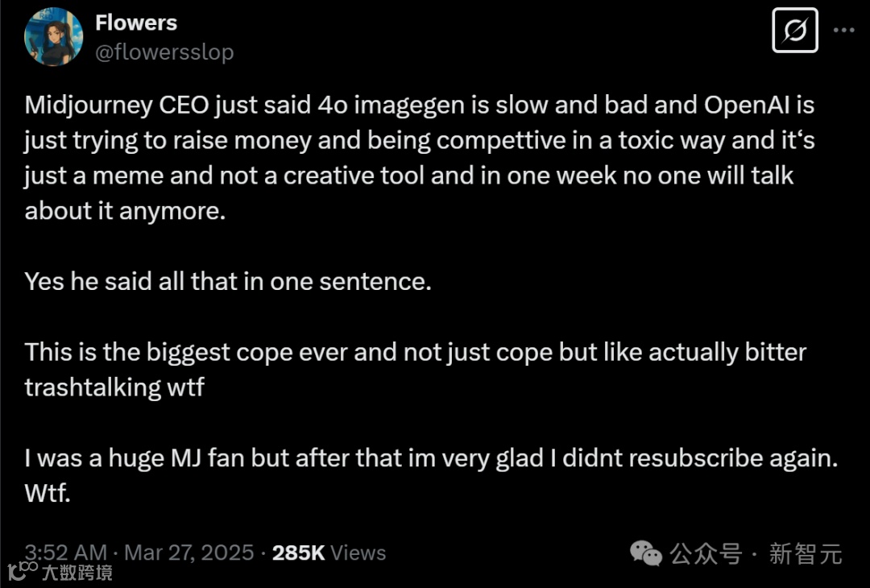This screenshot has width=870, height=588.
Task: Open the Grok slash-circle icon
Action: (x=794, y=31)
